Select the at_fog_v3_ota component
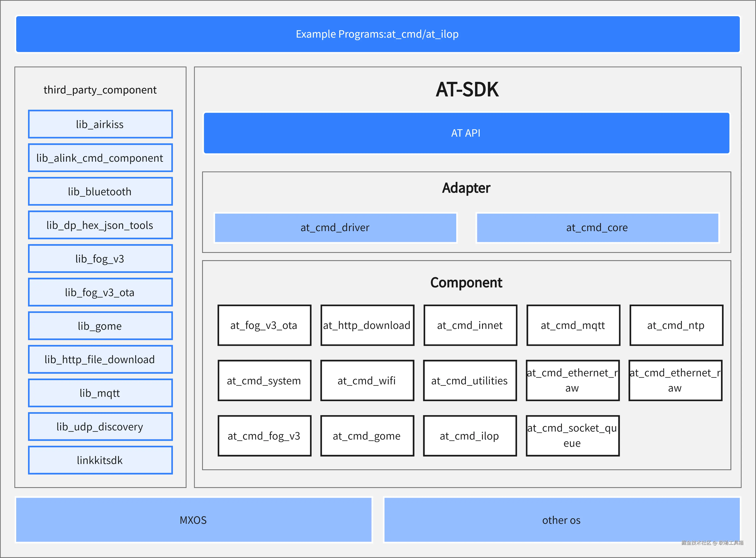Image resolution: width=756 pixels, height=558 pixels. click(x=264, y=325)
